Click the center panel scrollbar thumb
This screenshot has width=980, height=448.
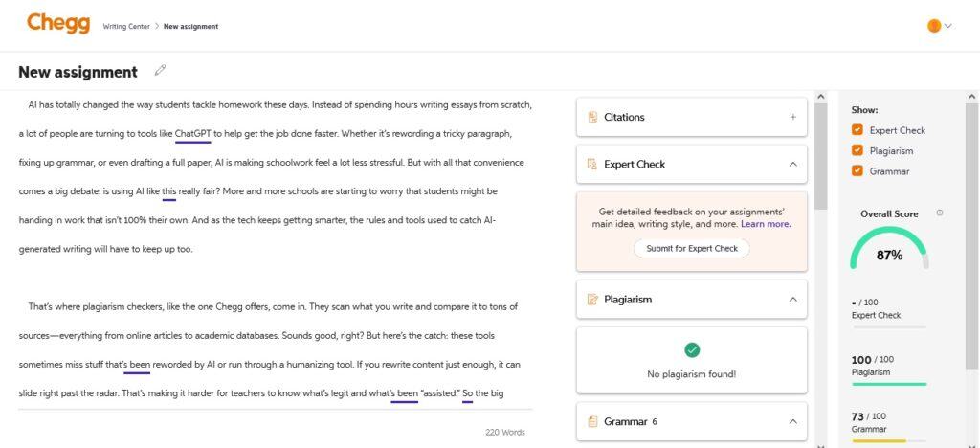820,156
